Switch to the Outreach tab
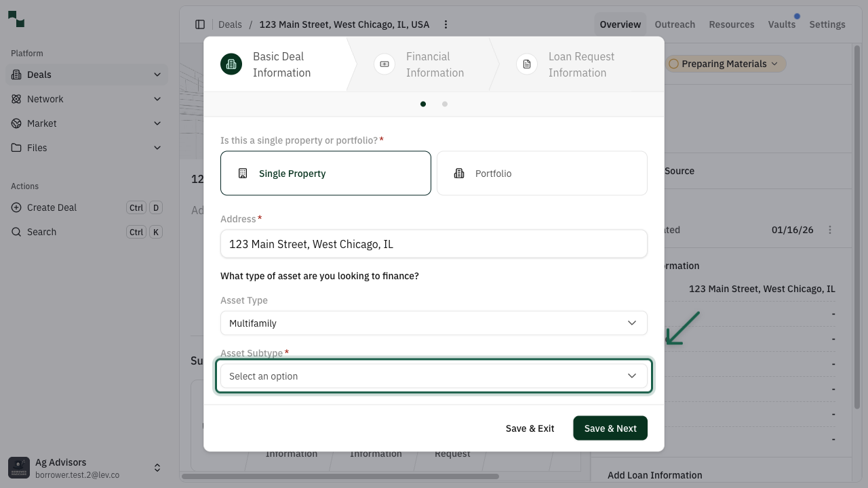868x488 pixels. tap(675, 24)
